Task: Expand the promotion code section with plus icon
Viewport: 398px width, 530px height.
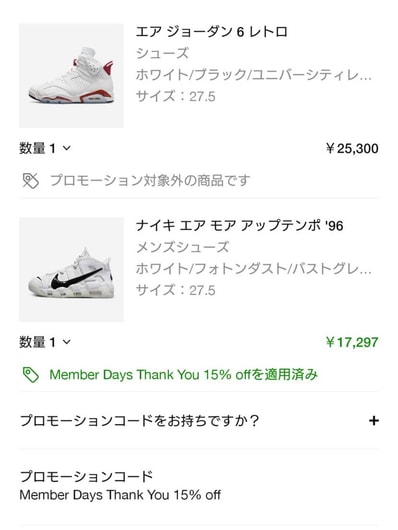Action: (x=374, y=421)
